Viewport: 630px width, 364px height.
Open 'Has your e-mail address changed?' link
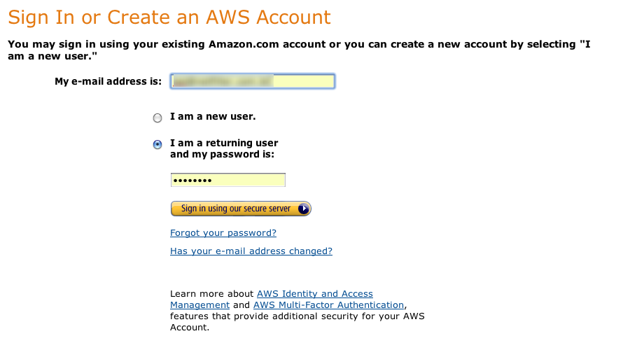[x=251, y=251]
